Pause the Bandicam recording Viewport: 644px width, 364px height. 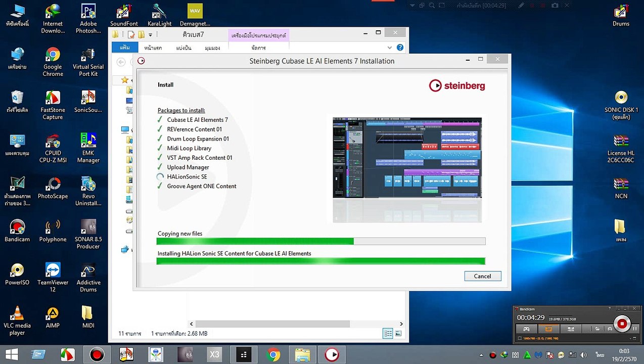[635, 329]
